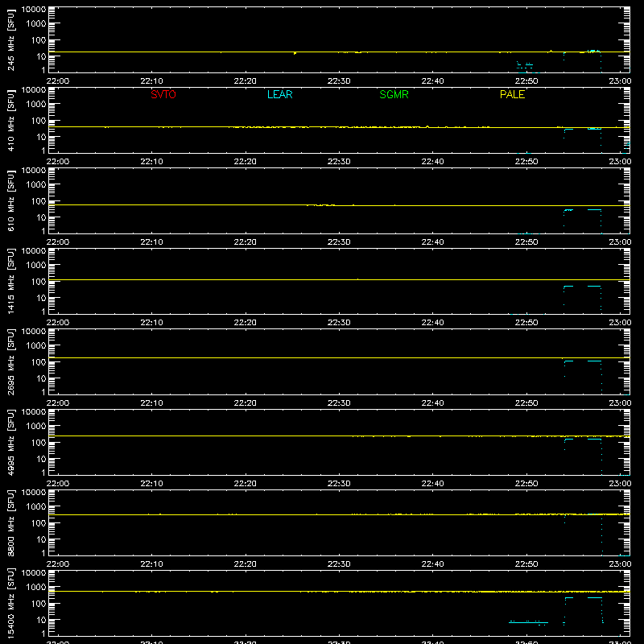Image resolution: width=644 pixels, height=644 pixels.
Task: Click 22:20 time label of 610 MHz panel
Action: (246, 242)
